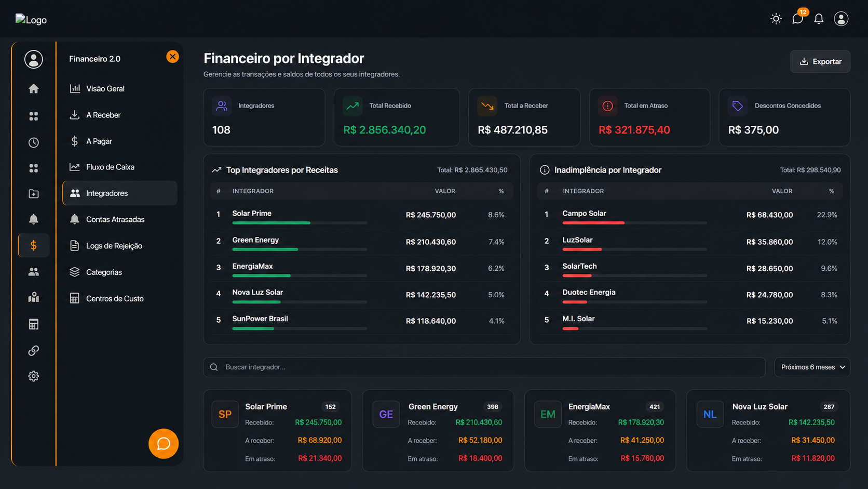Select the dollar sign finance icon
868x489 pixels.
34,245
